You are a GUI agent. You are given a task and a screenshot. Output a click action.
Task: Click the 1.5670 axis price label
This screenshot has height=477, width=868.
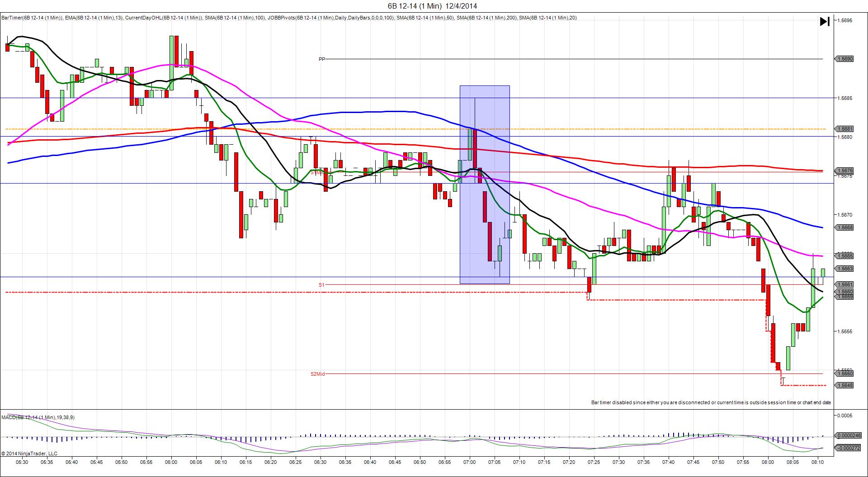pos(845,215)
